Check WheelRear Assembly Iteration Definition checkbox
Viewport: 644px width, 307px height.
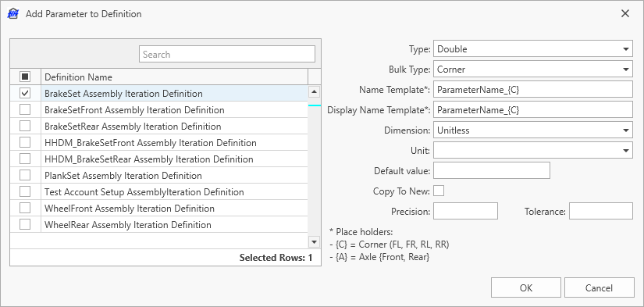pos(25,225)
